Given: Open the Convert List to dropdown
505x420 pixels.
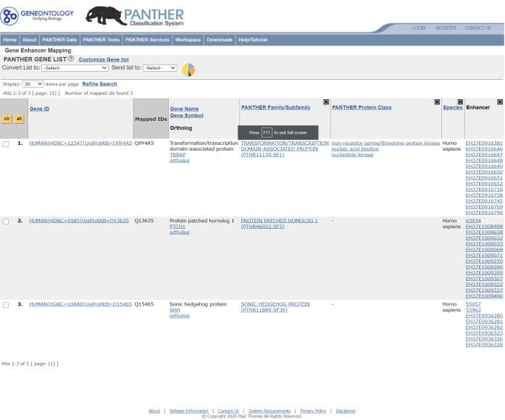Looking at the screenshot, I should click(74, 68).
